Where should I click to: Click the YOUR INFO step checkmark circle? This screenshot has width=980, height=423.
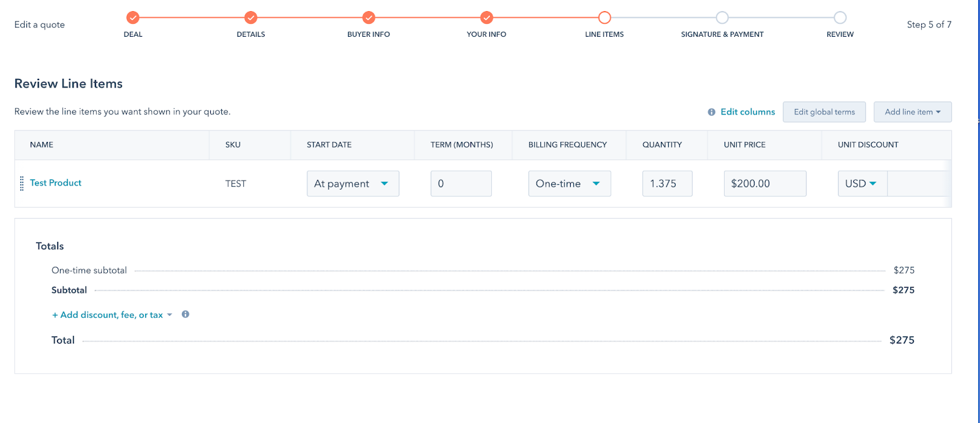coord(486,18)
